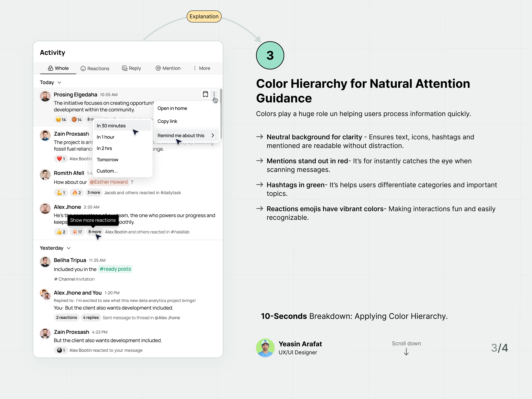The image size is (532, 399).
Task: Click the stacked avatars for Alex Jhone and You
Action: coord(45,294)
